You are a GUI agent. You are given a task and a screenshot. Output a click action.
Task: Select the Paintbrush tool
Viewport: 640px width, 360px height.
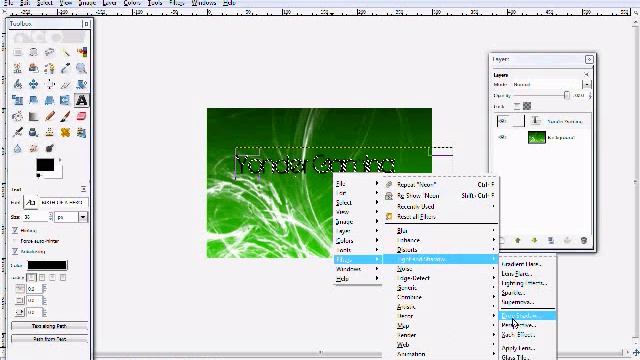click(65, 116)
